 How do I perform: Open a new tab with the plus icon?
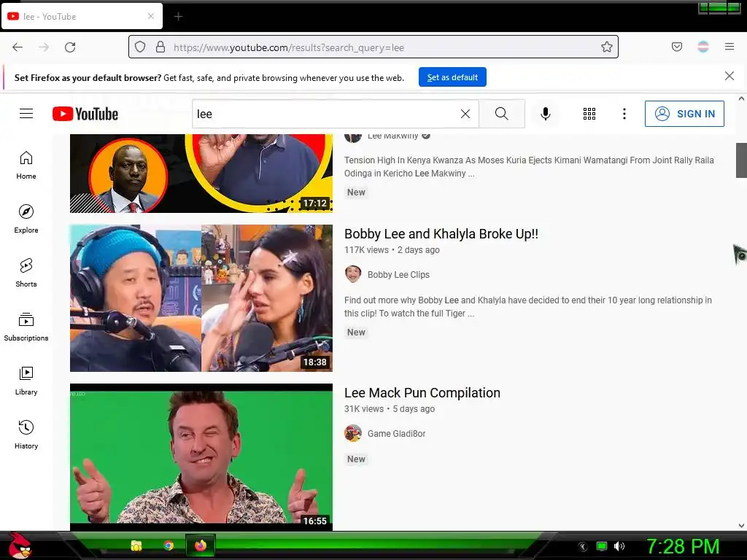pyautogui.click(x=178, y=17)
